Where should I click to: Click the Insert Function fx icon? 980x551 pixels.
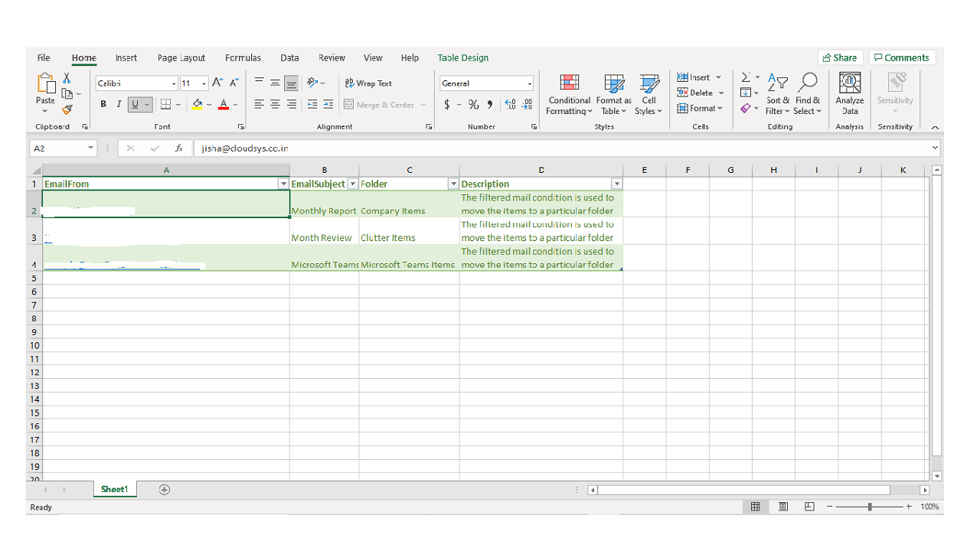[179, 148]
